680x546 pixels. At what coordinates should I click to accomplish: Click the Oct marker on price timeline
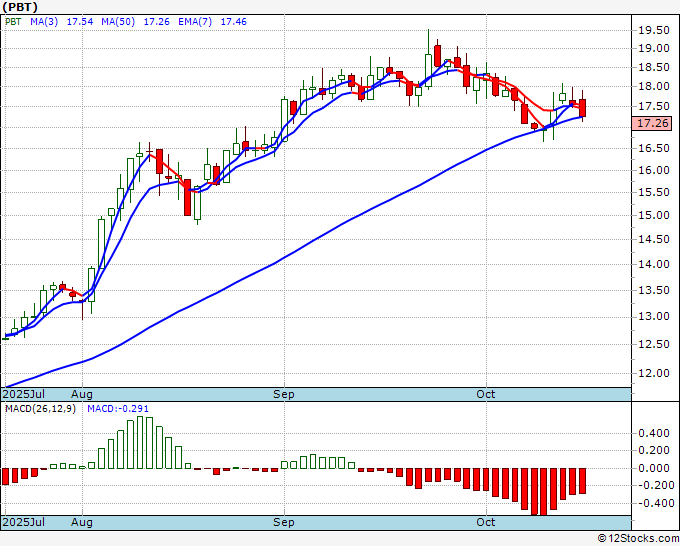(x=485, y=394)
